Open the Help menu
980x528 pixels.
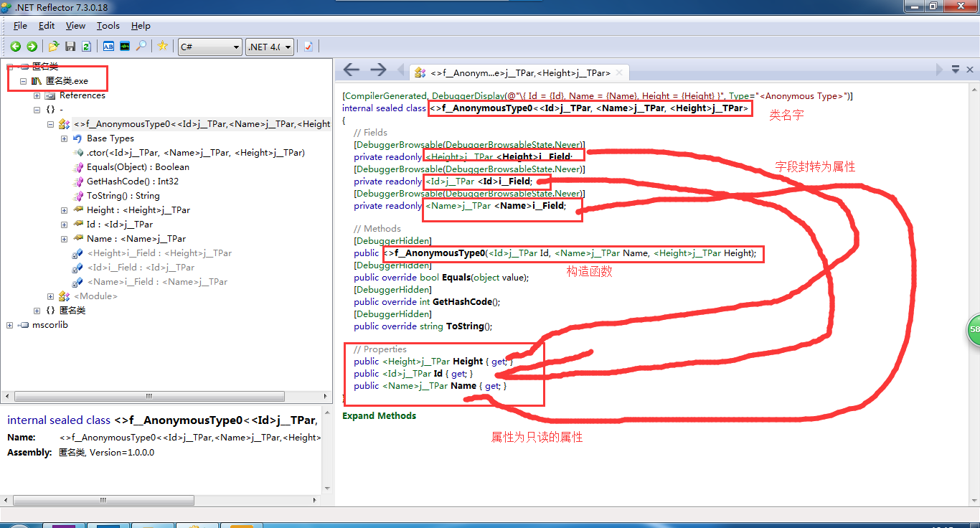click(141, 25)
